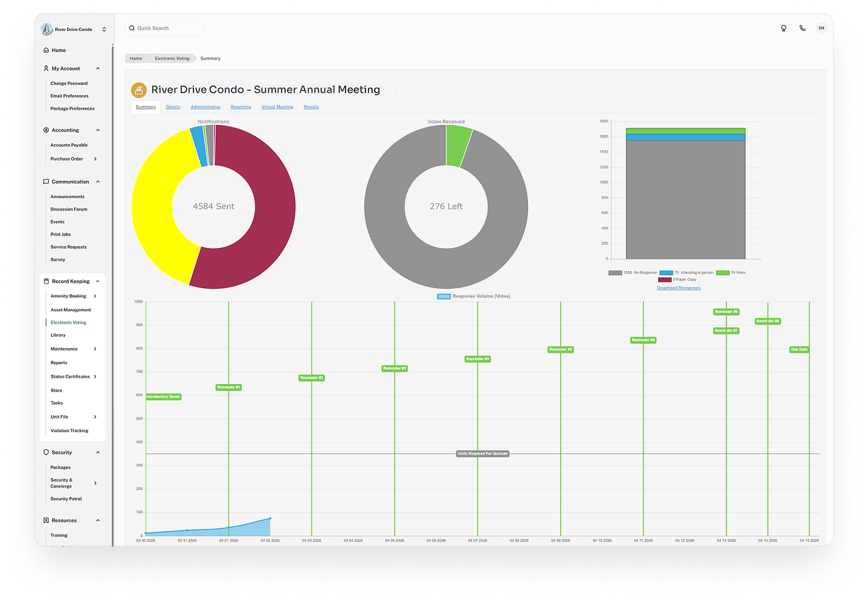Click the Home icon in sidebar
The width and height of the screenshot is (868, 602).
(x=46, y=50)
